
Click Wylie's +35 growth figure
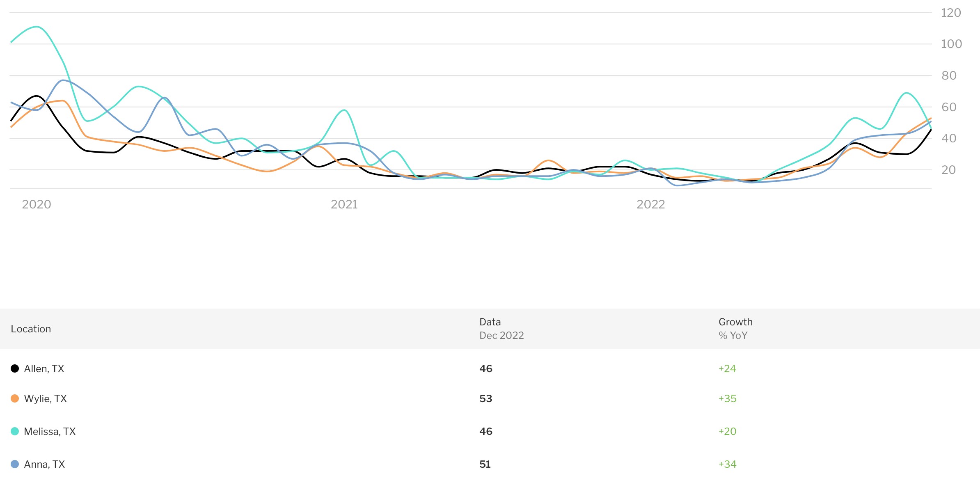[727, 398]
